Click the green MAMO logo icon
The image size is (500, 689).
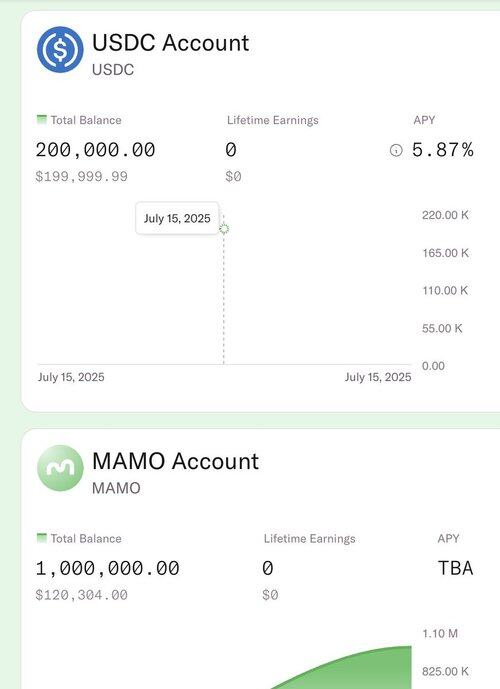click(x=60, y=468)
